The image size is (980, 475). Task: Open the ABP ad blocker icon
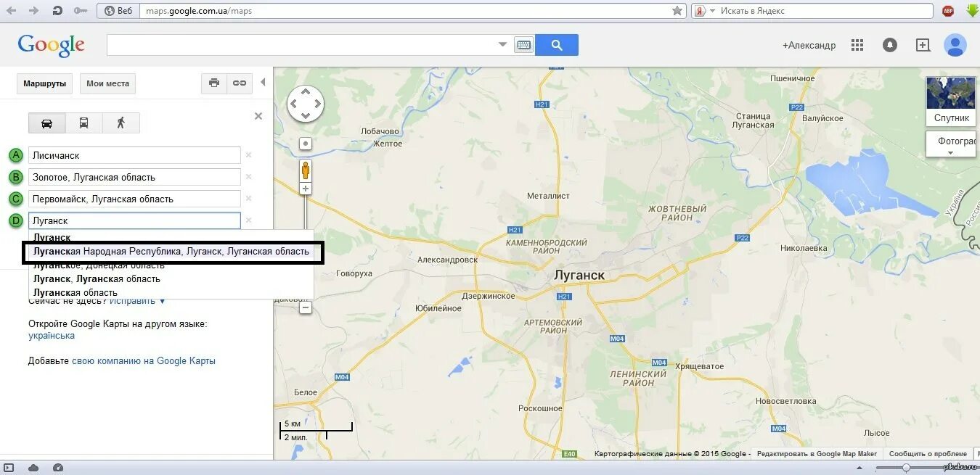948,11
